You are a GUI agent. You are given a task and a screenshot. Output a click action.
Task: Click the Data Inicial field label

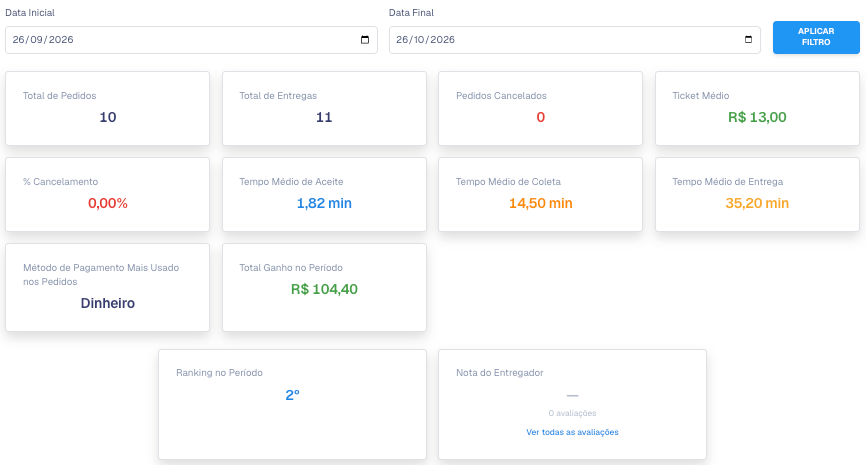30,13
